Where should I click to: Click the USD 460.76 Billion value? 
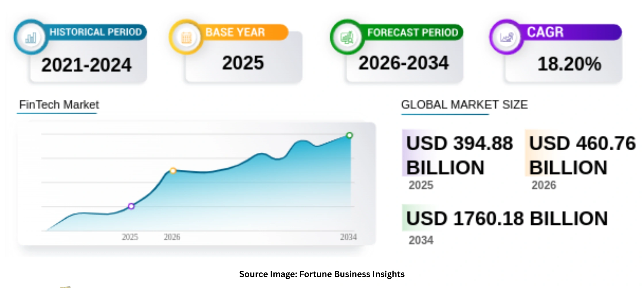pyautogui.click(x=582, y=155)
